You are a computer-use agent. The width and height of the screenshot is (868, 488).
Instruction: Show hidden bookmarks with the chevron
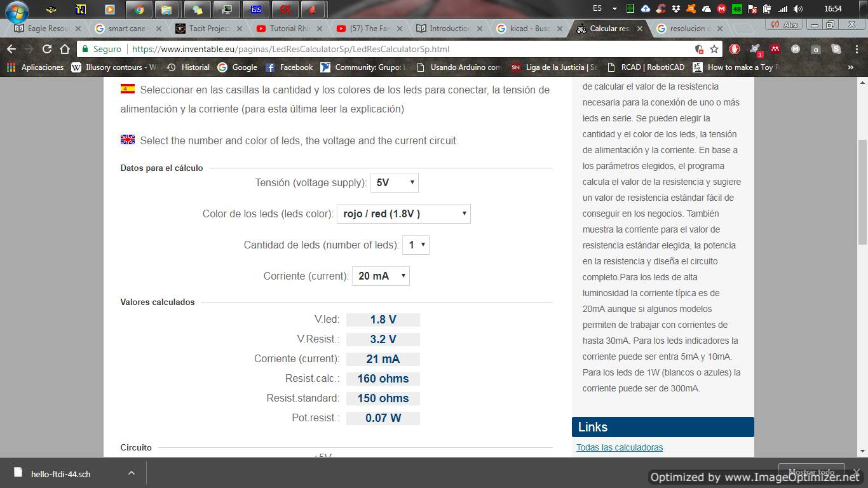(x=851, y=67)
